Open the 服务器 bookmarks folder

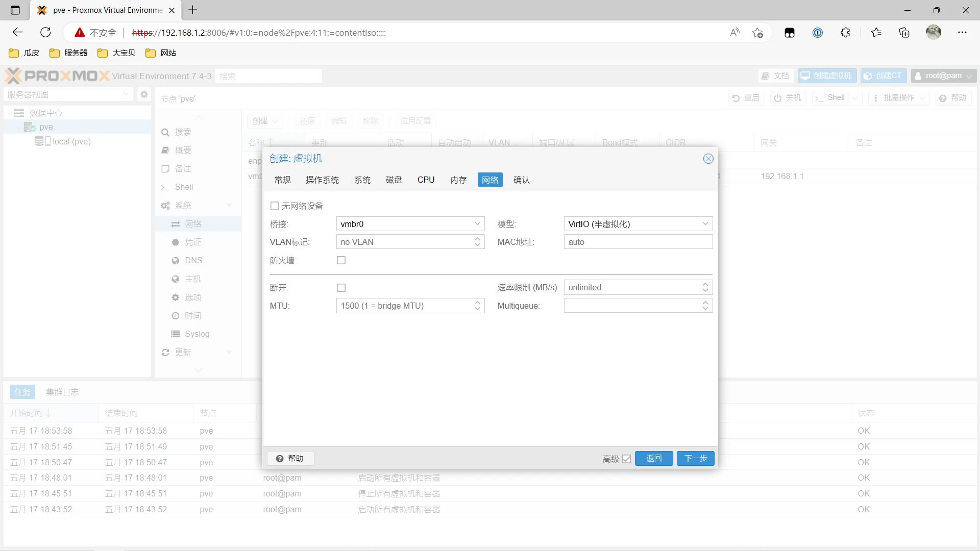pyautogui.click(x=68, y=53)
